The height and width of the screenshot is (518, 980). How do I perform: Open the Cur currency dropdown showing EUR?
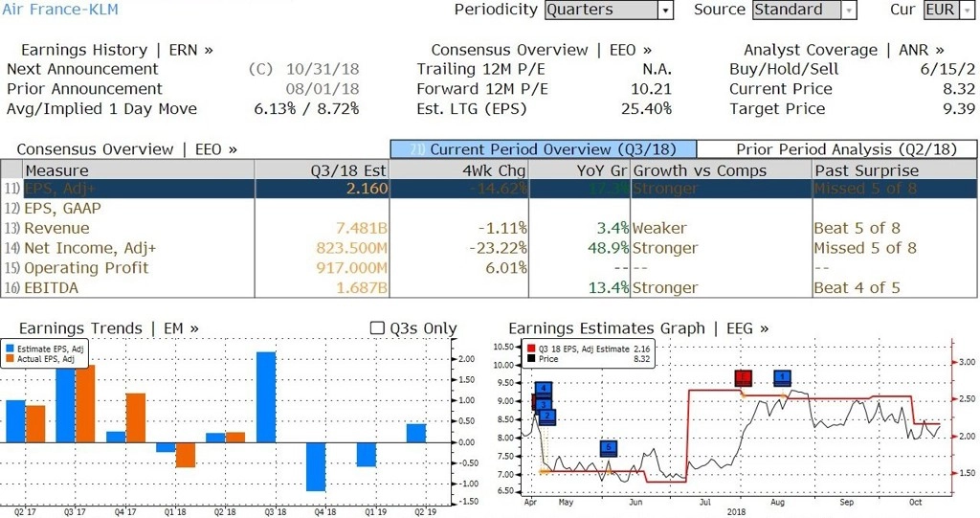click(x=948, y=10)
